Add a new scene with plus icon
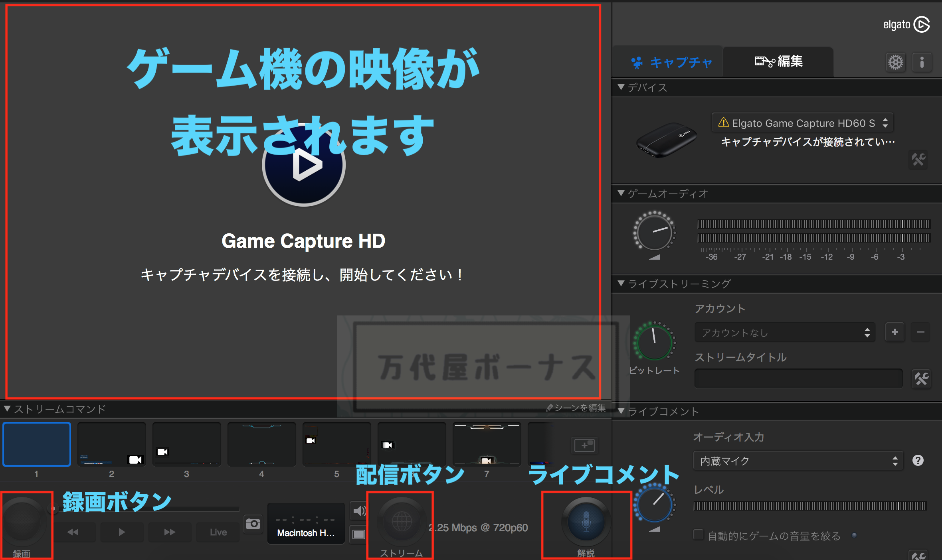This screenshot has height=560, width=942. click(x=584, y=445)
